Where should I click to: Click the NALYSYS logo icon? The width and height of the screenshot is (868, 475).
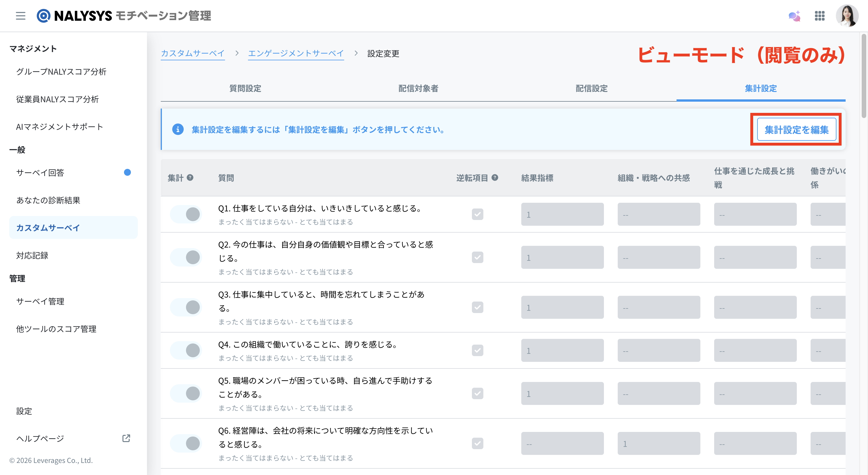pos(43,16)
